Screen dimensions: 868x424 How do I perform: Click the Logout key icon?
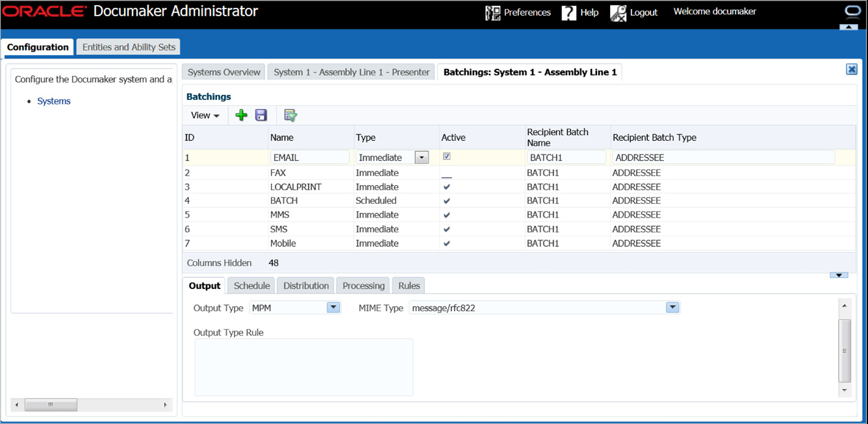618,12
